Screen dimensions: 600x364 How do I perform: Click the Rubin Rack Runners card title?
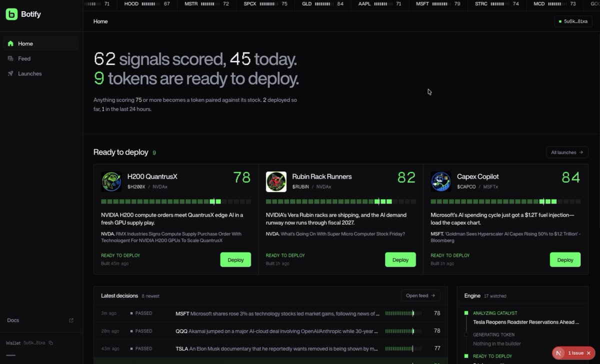(x=322, y=176)
